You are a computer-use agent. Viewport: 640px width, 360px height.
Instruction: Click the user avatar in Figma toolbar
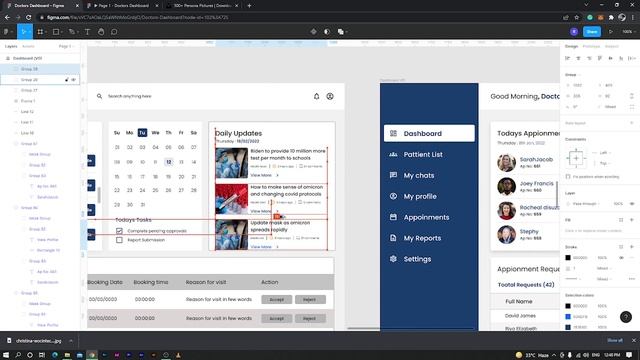pyautogui.click(x=574, y=31)
